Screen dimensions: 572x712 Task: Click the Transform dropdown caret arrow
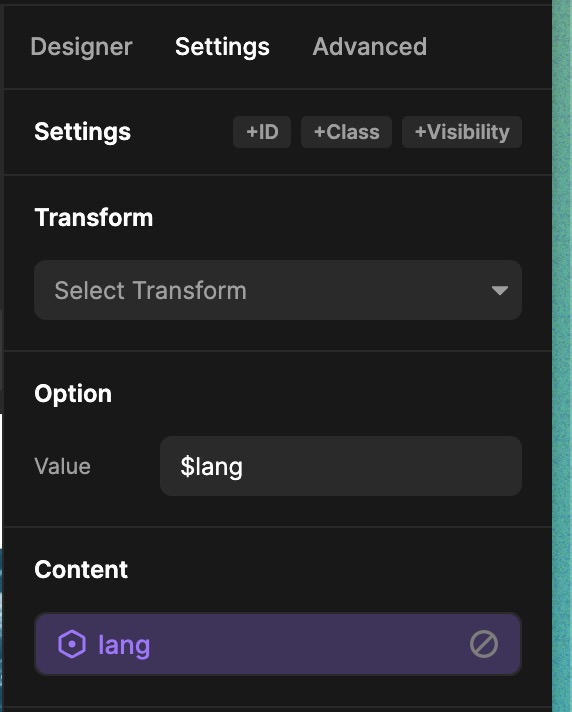point(499,291)
